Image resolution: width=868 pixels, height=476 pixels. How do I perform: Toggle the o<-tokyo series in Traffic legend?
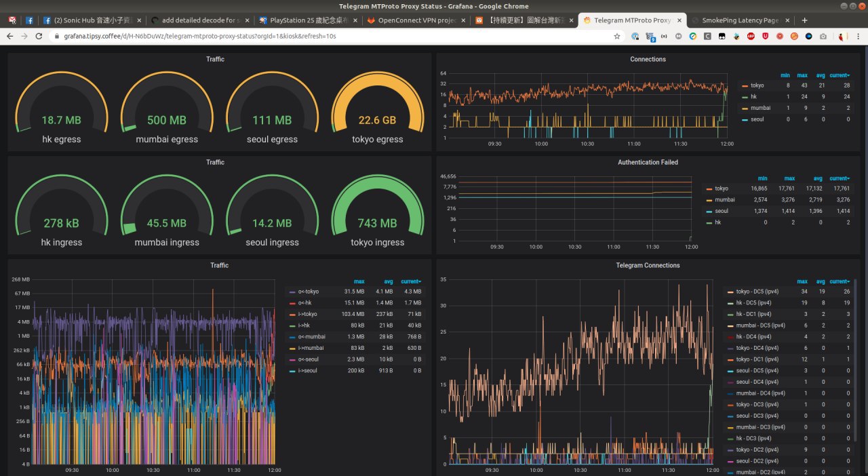tap(309, 292)
